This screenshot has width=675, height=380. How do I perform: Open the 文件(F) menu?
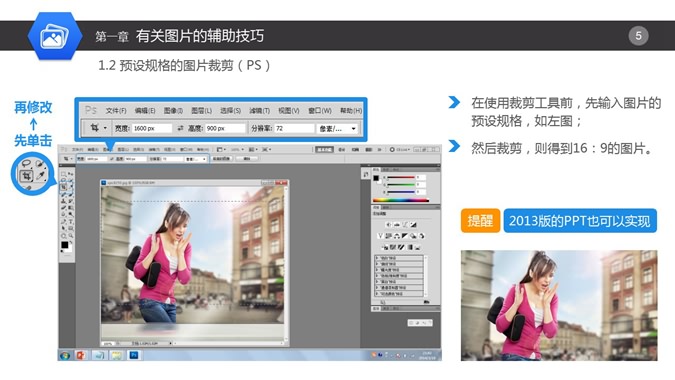tap(116, 111)
